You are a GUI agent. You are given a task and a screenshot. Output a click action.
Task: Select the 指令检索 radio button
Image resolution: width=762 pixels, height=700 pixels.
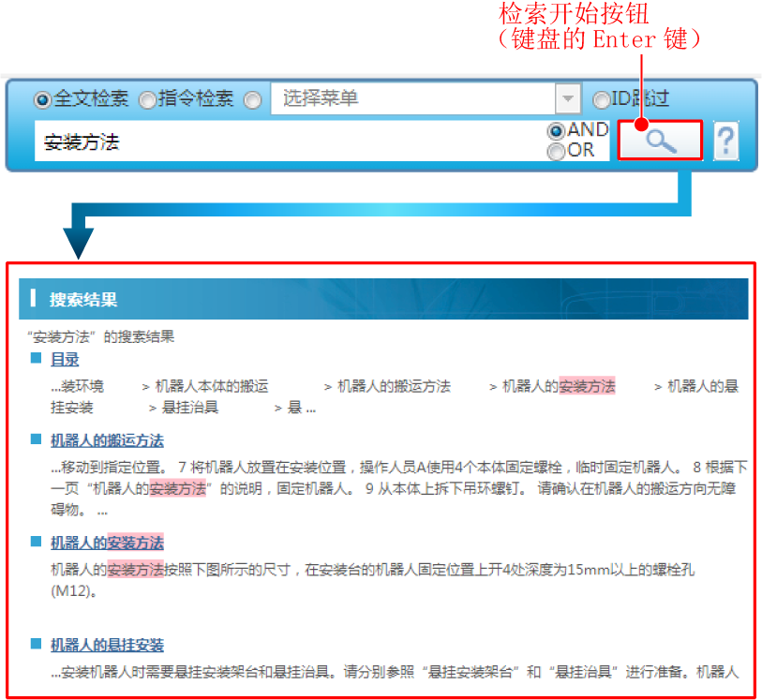click(x=147, y=99)
